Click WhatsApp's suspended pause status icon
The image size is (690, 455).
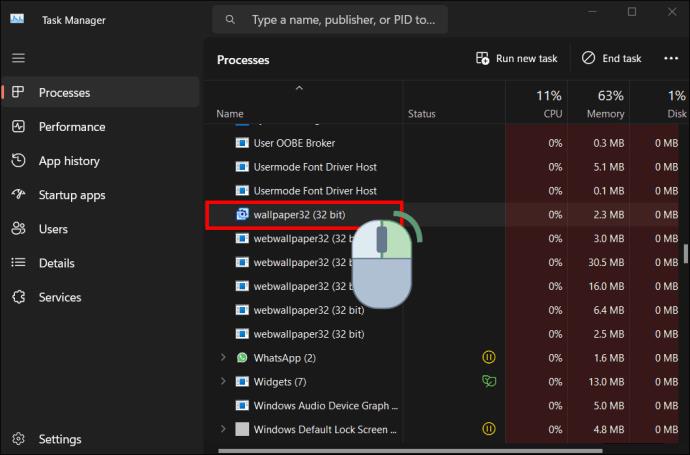[x=489, y=357]
